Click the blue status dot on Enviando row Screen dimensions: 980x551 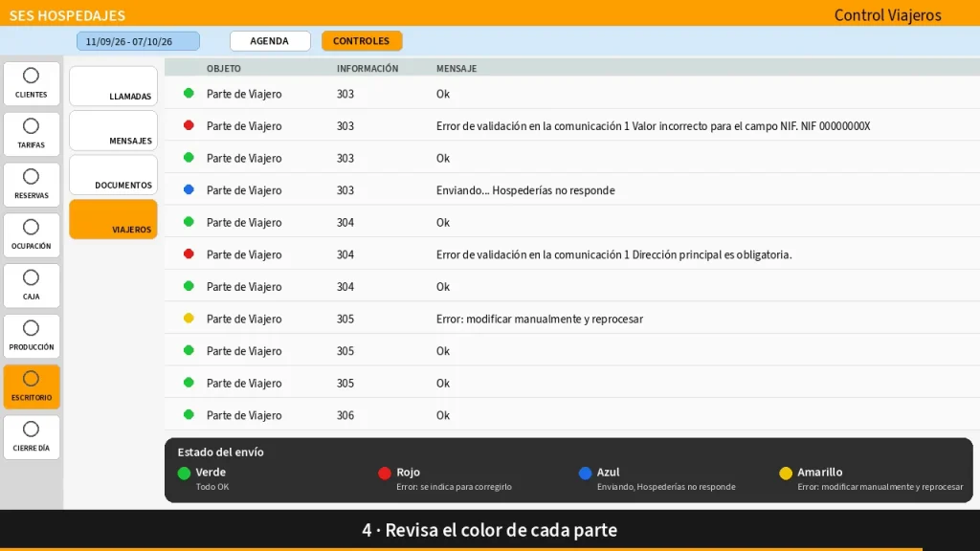(x=189, y=190)
